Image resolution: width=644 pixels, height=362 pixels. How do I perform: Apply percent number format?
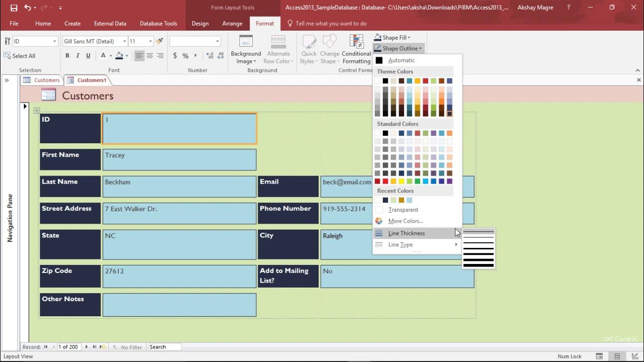pyautogui.click(x=185, y=56)
